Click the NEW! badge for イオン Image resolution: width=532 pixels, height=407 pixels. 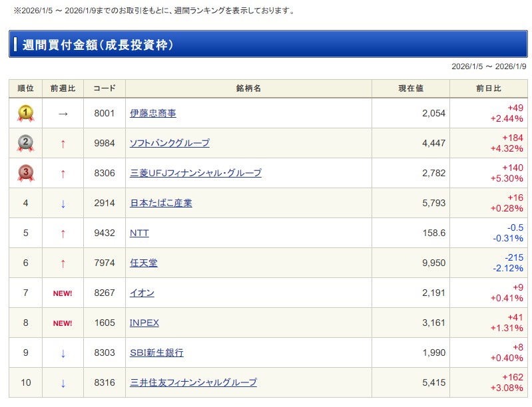pos(63,293)
